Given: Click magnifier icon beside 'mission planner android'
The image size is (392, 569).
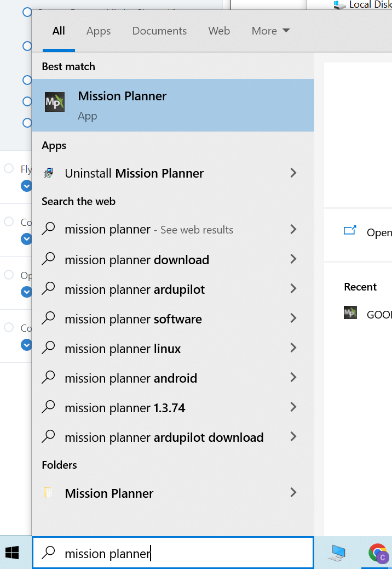Looking at the screenshot, I should click(48, 378).
